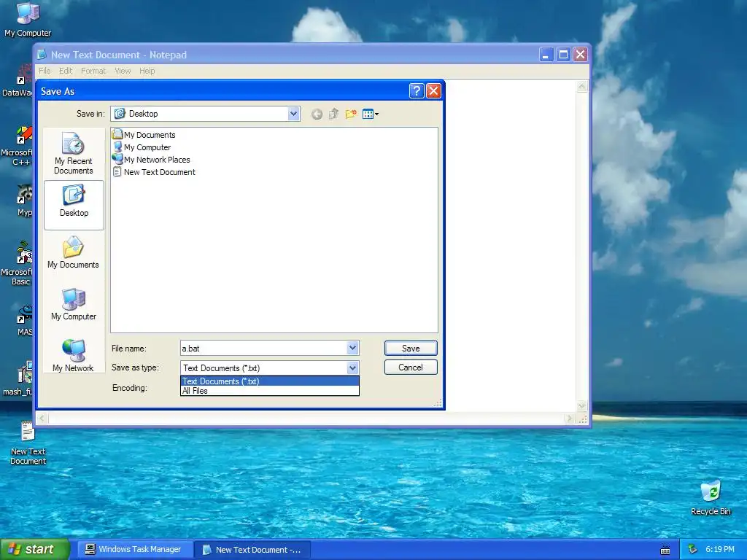Switch to Windows Task Manager taskbar button
This screenshot has width=747, height=560.
133,549
